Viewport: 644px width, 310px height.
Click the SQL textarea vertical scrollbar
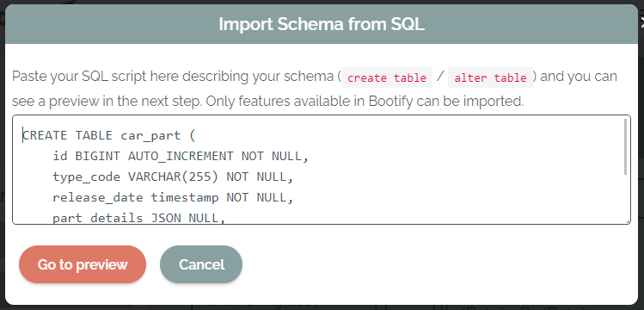[626, 146]
